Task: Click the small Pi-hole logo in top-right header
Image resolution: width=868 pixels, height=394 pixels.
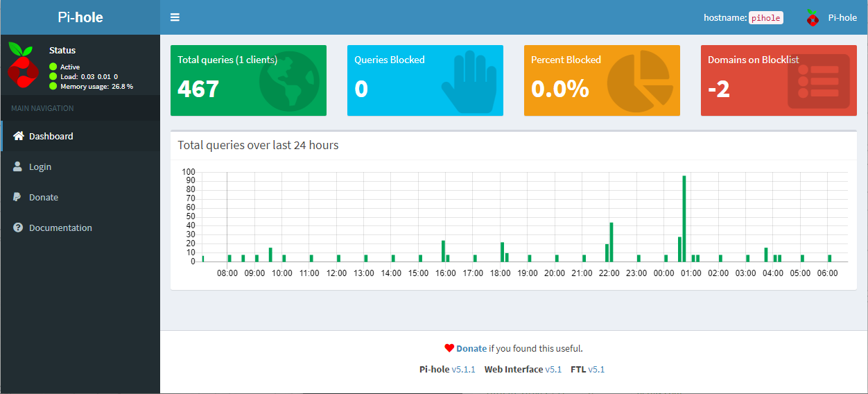Action: coord(813,18)
